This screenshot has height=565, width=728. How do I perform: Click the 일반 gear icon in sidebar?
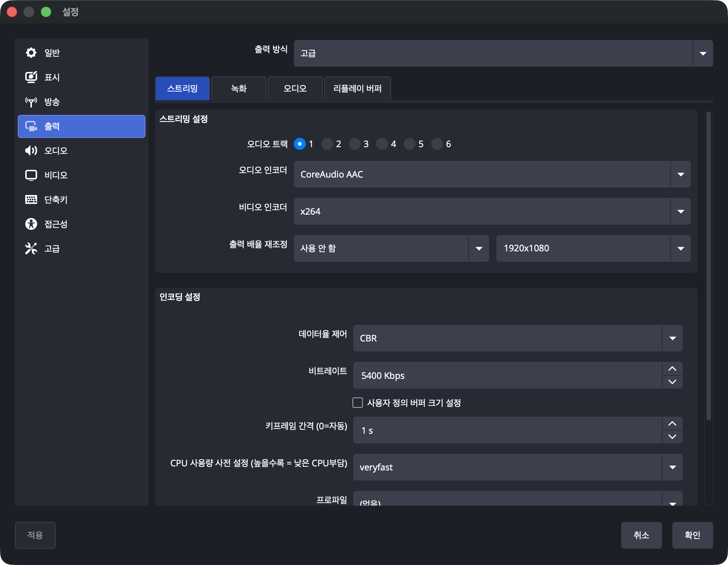pyautogui.click(x=31, y=53)
